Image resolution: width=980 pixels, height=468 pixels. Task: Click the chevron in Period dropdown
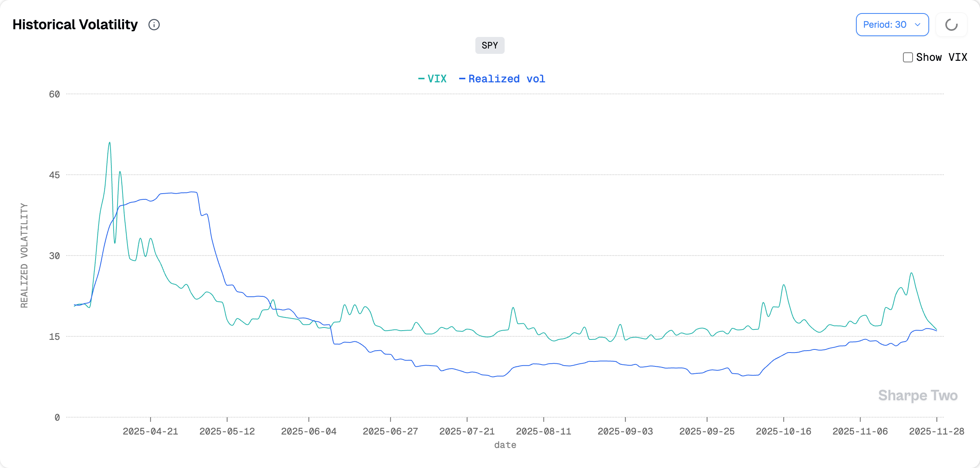point(918,25)
